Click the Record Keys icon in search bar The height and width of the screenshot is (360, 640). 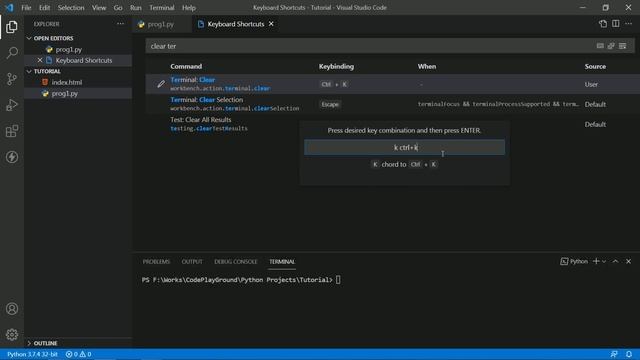click(x=600, y=46)
